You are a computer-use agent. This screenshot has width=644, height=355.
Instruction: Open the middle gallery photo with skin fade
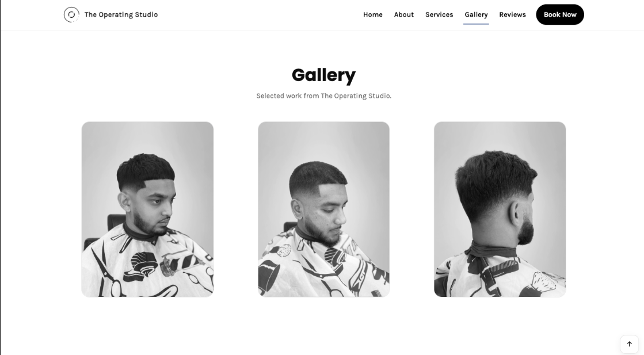click(x=323, y=209)
